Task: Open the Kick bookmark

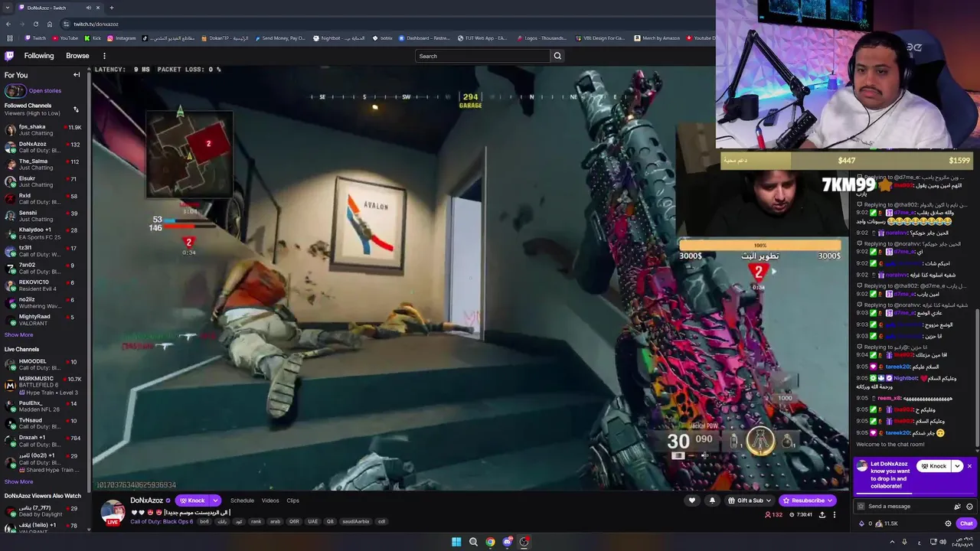Action: click(x=93, y=37)
